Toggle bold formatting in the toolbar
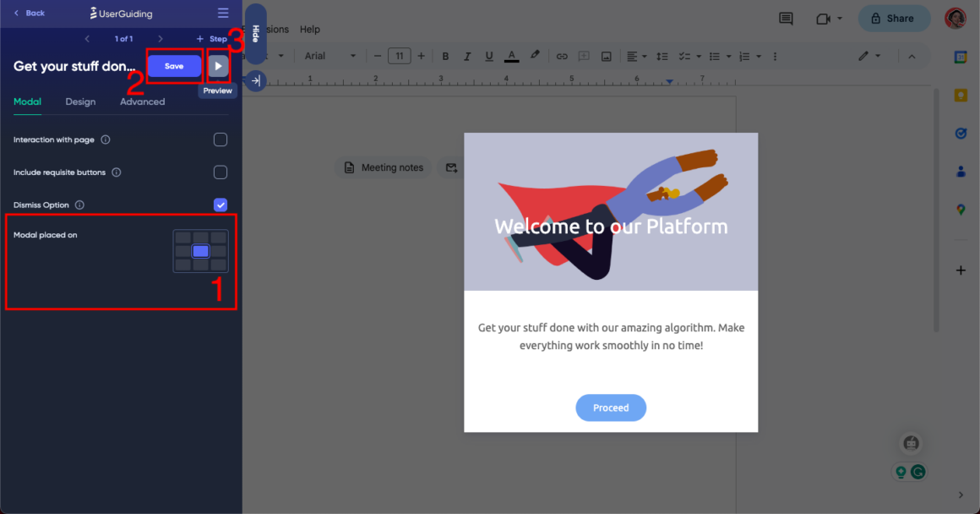 [x=445, y=56]
